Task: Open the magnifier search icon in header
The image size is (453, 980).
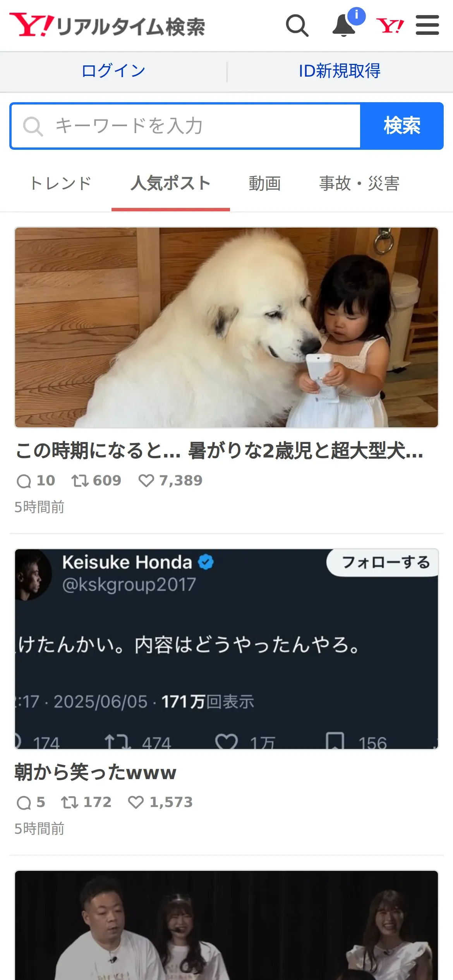Action: pyautogui.click(x=297, y=26)
